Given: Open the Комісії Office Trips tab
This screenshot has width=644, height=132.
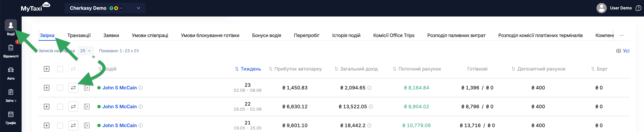Looking at the screenshot, I should (x=394, y=35).
